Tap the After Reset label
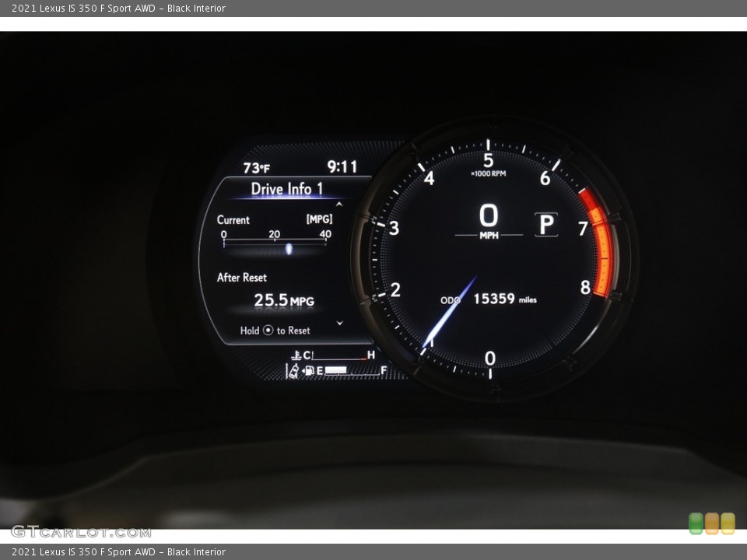This screenshot has width=747, height=560. pos(241,277)
